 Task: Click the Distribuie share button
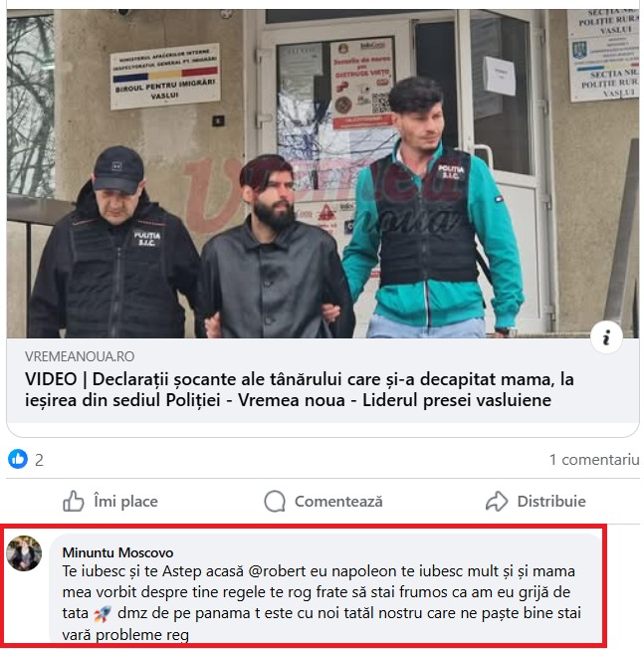[x=536, y=502]
